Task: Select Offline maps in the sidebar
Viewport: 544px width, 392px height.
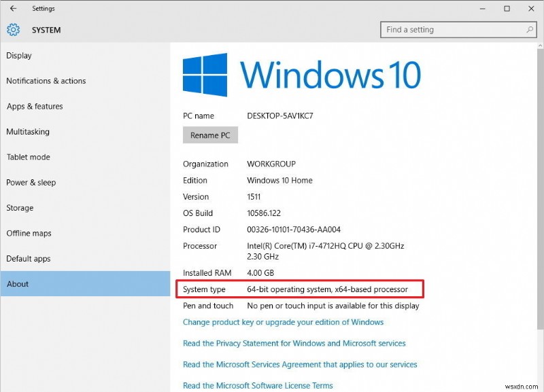Action: point(29,233)
